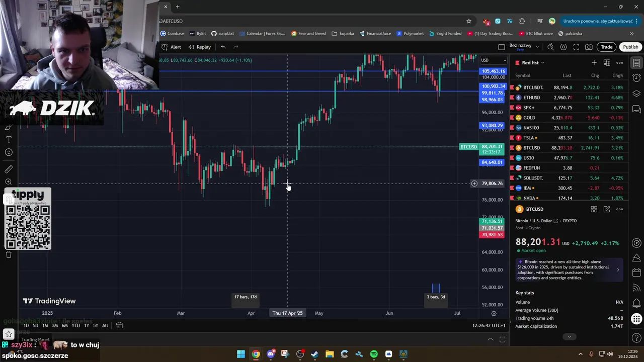Screen dimensions: 644x362
Task: Open the Fear and Greed bookmark
Action: coord(308,34)
